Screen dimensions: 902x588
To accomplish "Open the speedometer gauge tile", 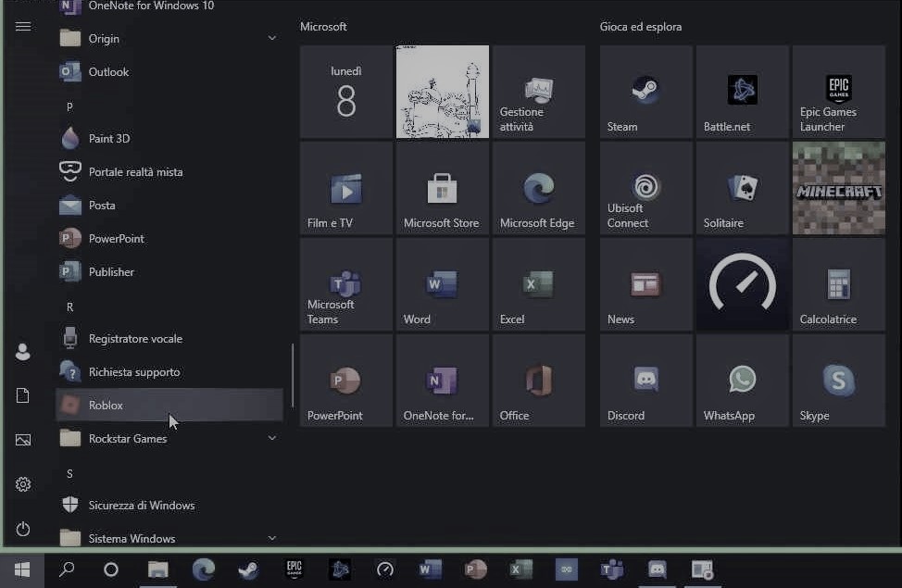I will click(x=742, y=284).
